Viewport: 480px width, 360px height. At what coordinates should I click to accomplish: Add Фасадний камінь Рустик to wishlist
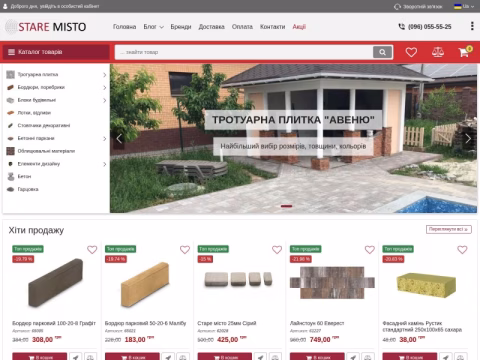[x=462, y=250]
